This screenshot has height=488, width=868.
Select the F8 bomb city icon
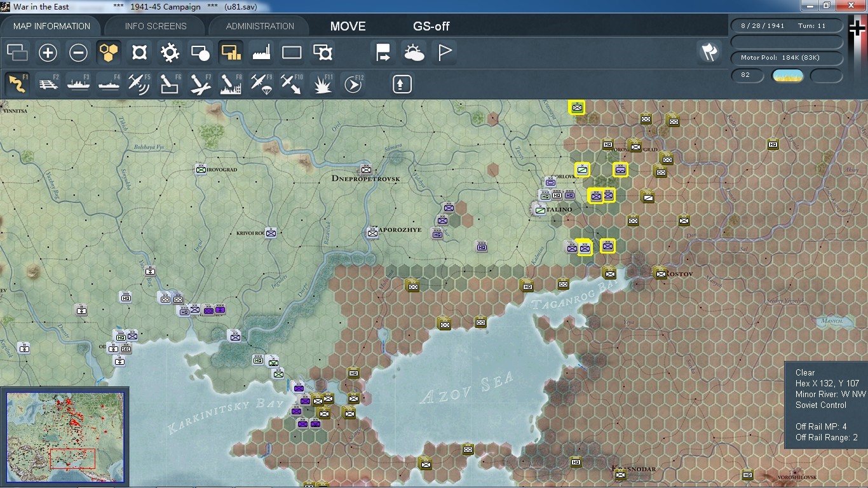231,84
